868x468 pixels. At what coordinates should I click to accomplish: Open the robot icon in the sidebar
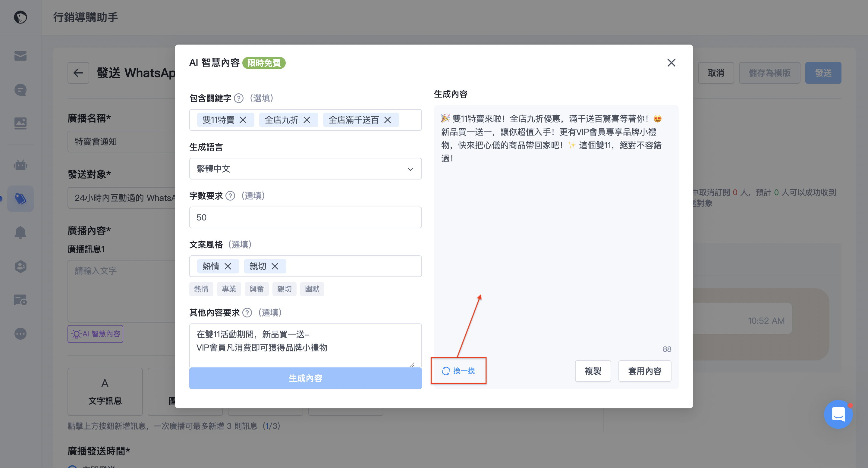coord(20,165)
